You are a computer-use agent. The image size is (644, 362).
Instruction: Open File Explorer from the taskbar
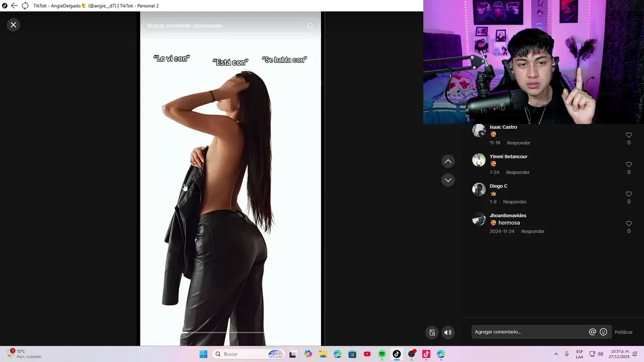(x=323, y=354)
